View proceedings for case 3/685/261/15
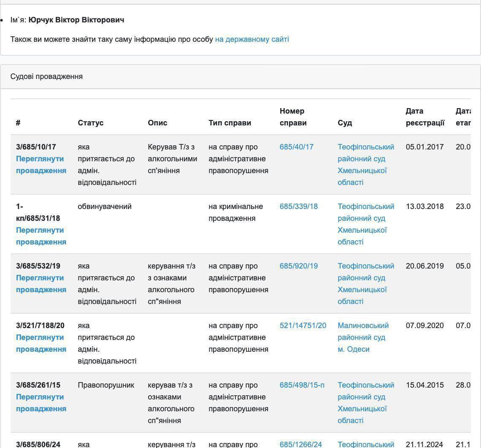 pos(41,403)
